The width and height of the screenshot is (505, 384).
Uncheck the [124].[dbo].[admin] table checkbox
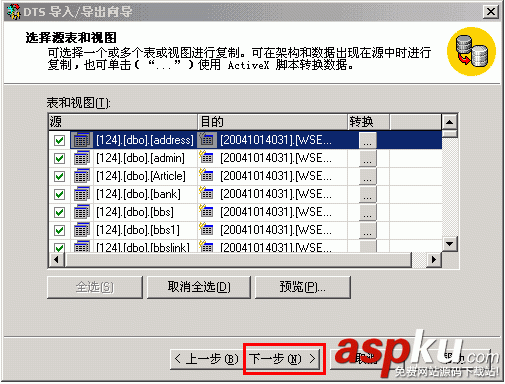click(x=59, y=158)
